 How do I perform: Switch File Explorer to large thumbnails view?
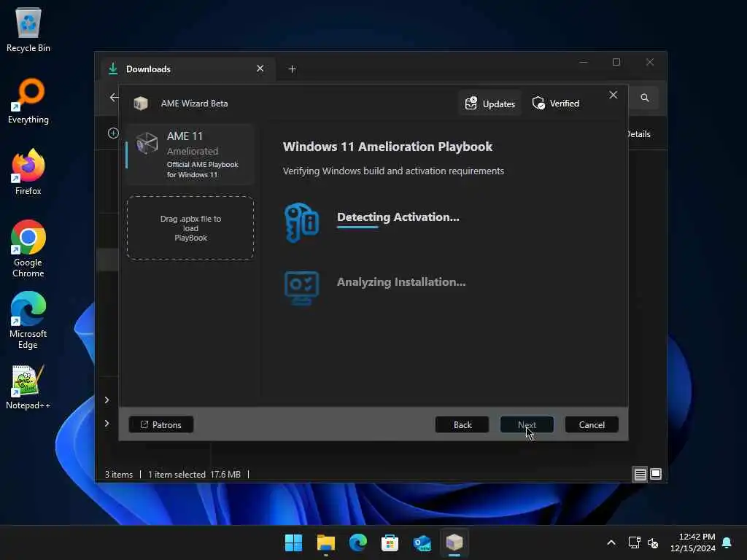[x=656, y=474]
